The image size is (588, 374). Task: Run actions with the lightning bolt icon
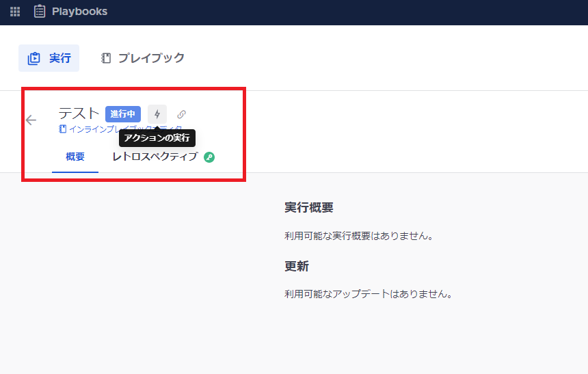point(157,114)
